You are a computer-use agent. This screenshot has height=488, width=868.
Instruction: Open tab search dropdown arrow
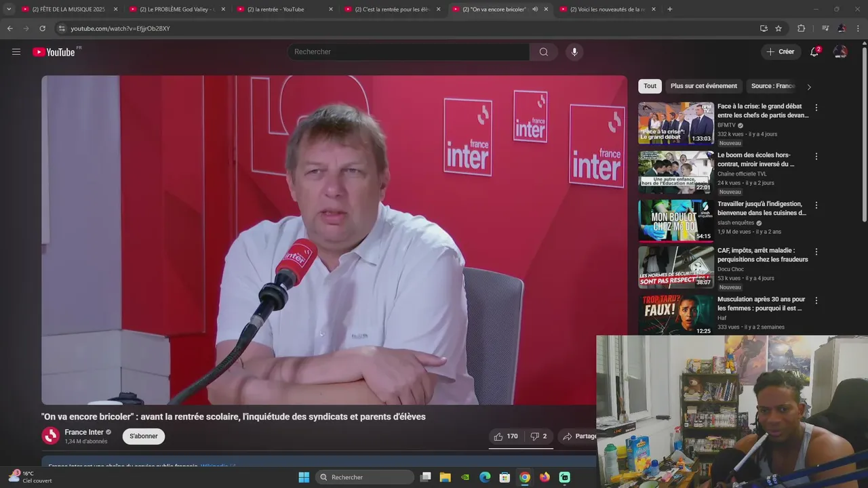coord(9,9)
